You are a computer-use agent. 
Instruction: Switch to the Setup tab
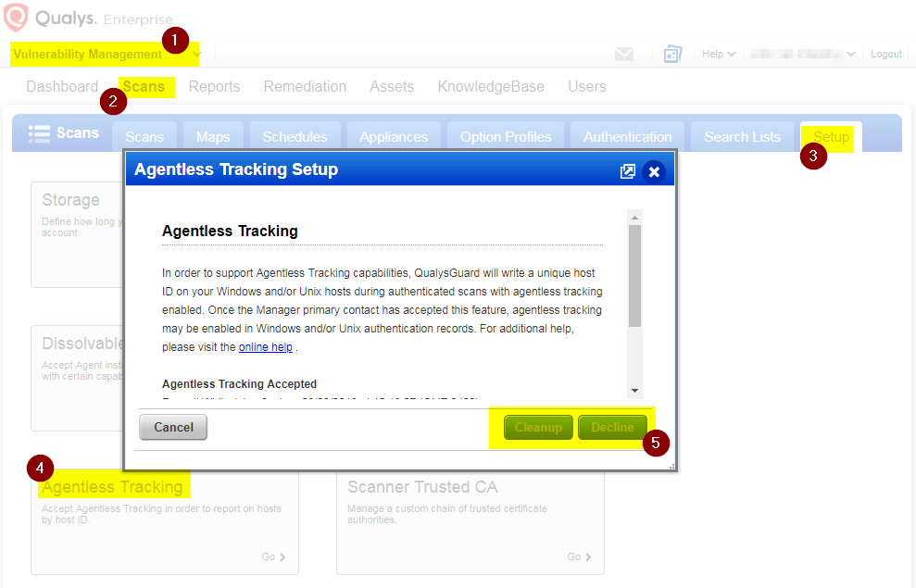tap(831, 137)
